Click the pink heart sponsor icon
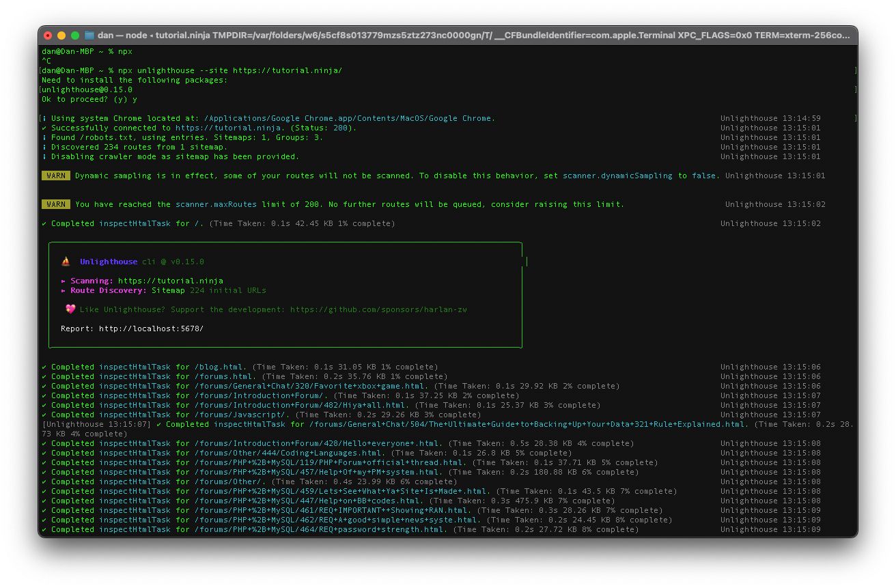This screenshot has width=896, height=588. tap(70, 309)
